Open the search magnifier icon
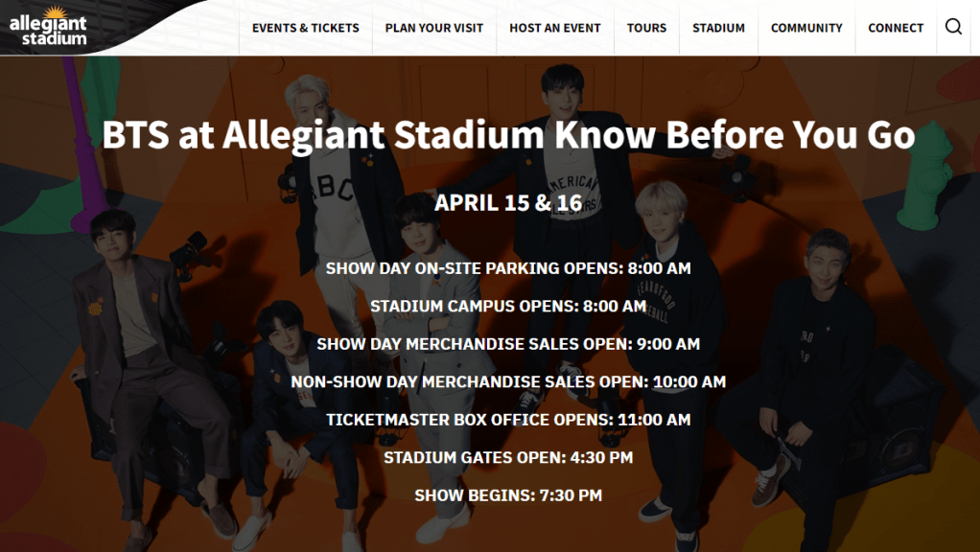Image resolution: width=980 pixels, height=552 pixels. pyautogui.click(x=953, y=27)
